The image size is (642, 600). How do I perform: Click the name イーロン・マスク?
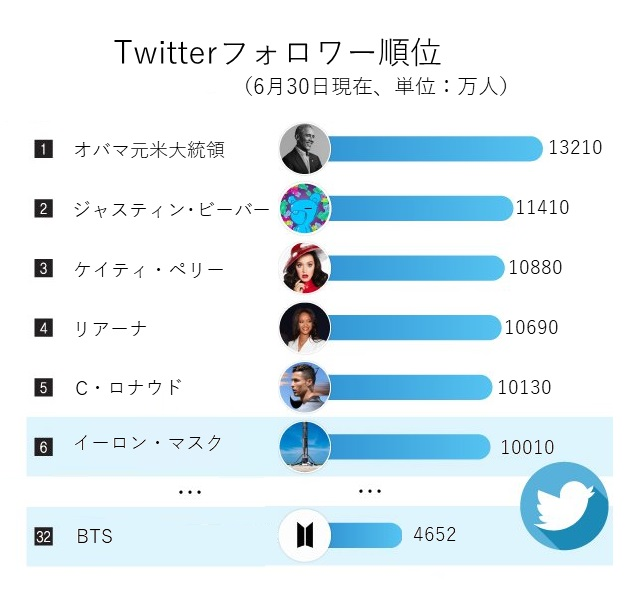148,443
